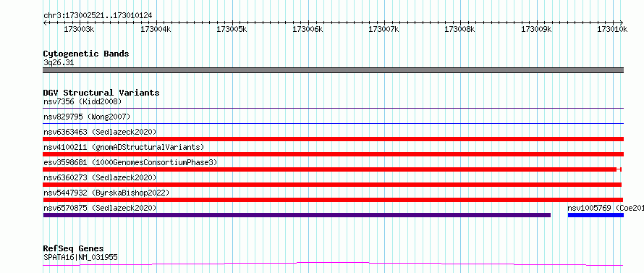
Task: Select the nsv6363463 (Sedlazeck2020) red bar
Action: click(x=333, y=139)
